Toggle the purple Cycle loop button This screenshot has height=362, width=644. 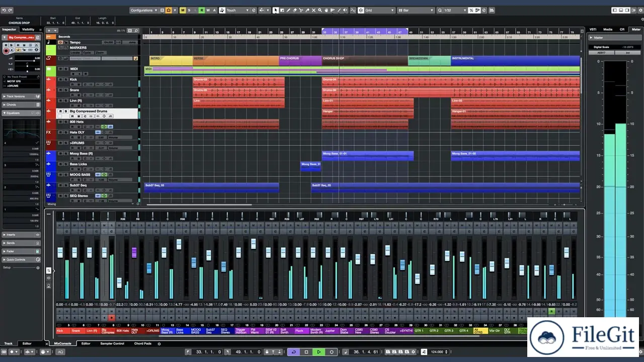pyautogui.click(x=294, y=352)
